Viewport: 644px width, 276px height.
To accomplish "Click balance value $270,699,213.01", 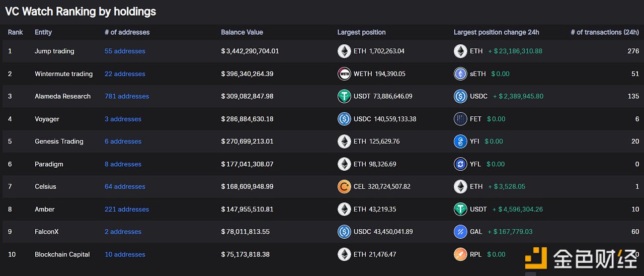I will (x=248, y=142).
